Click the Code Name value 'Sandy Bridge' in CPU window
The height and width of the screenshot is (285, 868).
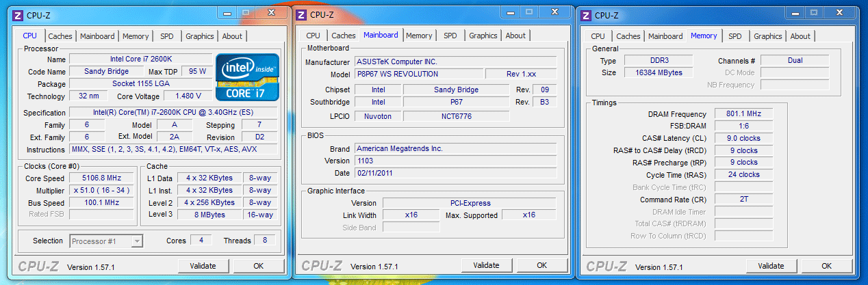(x=106, y=71)
